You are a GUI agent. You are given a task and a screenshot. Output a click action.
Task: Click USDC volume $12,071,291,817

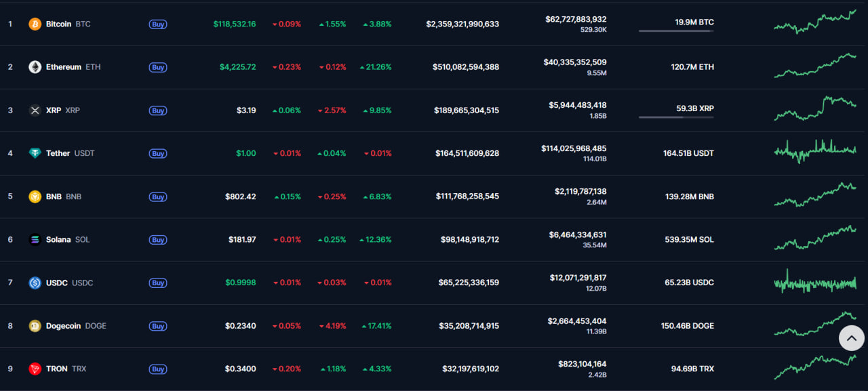pyautogui.click(x=578, y=277)
